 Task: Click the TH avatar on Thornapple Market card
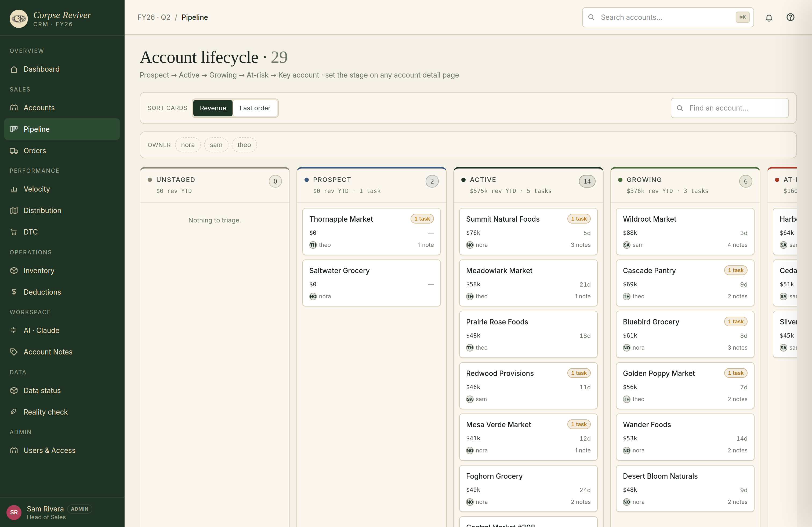[313, 245]
